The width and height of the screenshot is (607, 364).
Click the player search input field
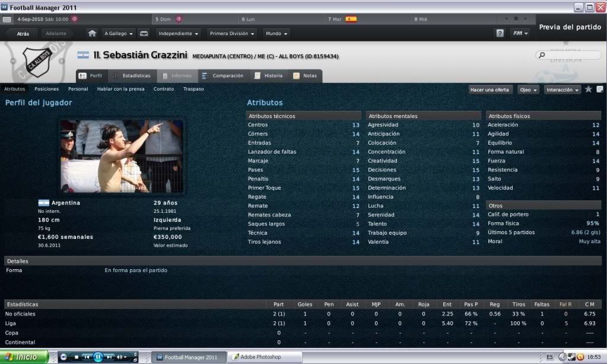[x=568, y=55]
